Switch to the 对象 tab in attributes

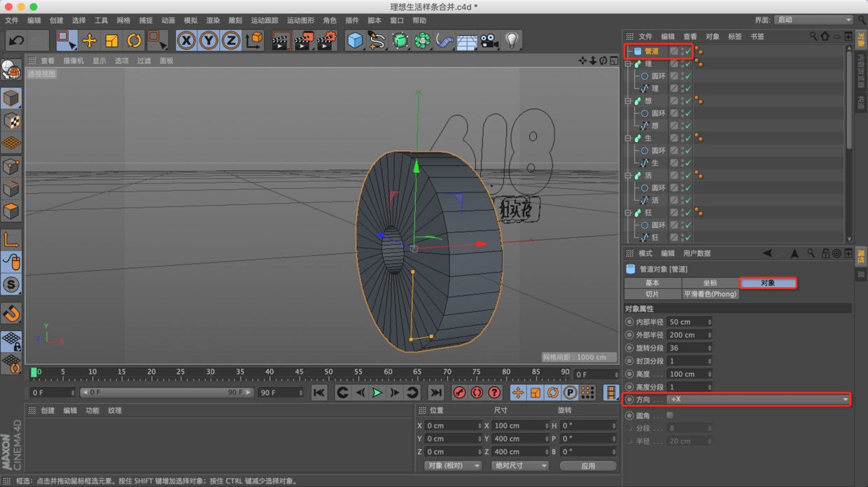(768, 283)
